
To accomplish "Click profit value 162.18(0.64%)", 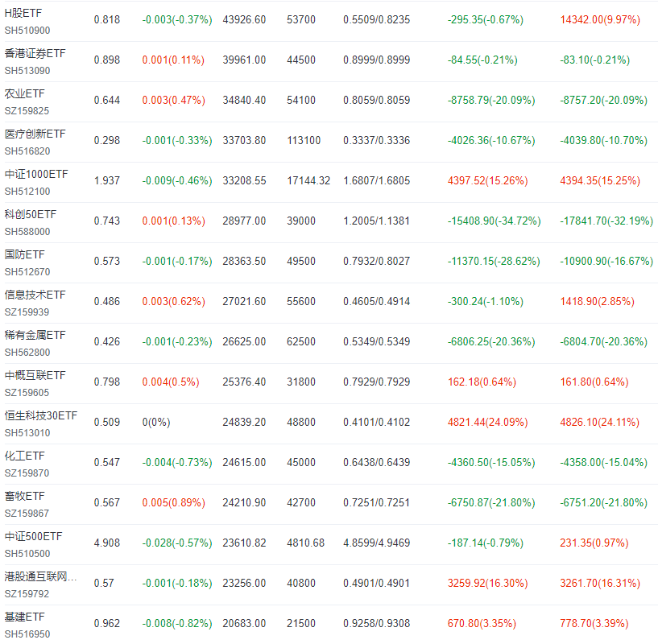I will (482, 382).
